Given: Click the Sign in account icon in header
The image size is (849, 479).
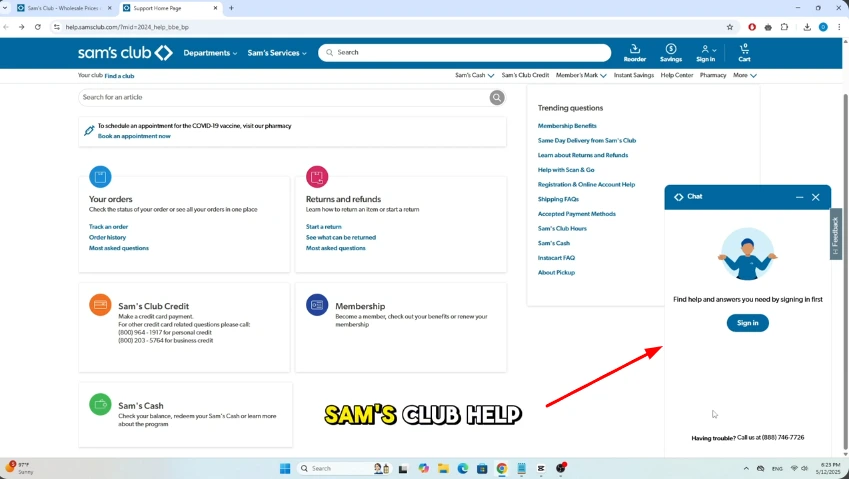Looking at the screenshot, I should pos(706,53).
